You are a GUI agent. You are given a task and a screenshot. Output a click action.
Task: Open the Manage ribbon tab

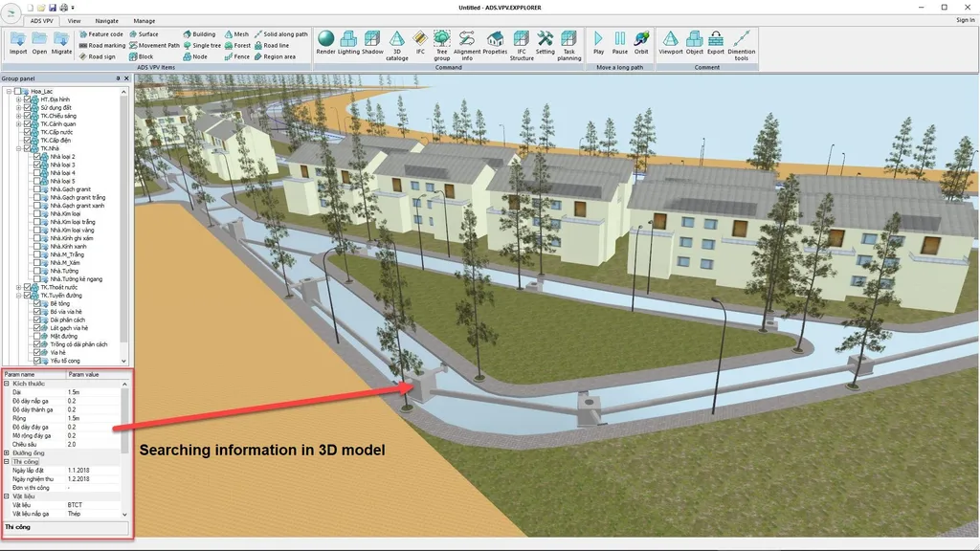145,21
